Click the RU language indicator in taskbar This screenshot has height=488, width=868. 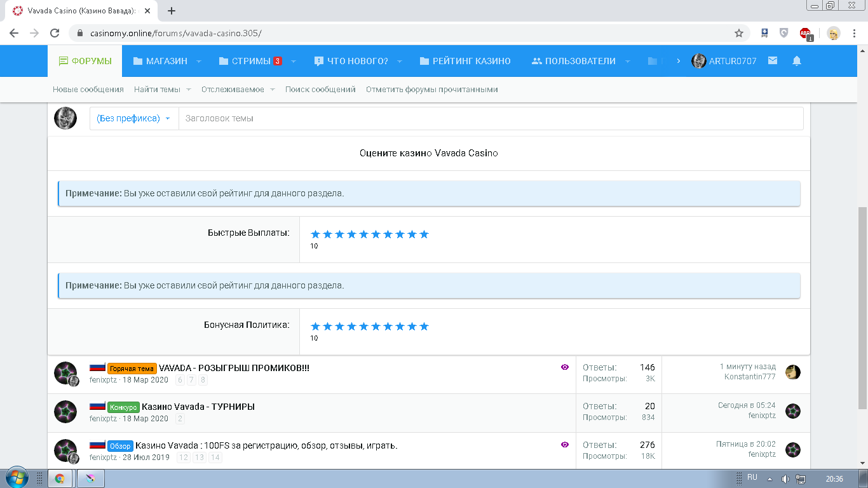click(x=752, y=477)
